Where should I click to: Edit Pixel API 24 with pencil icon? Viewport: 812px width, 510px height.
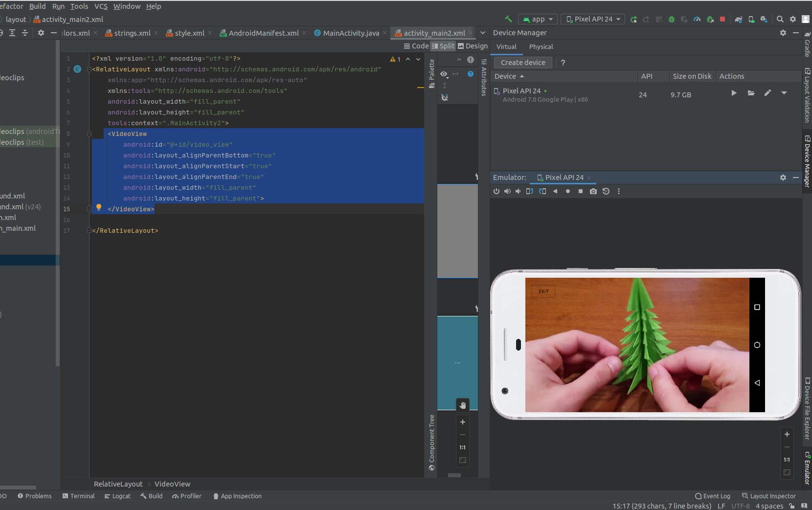pos(767,93)
